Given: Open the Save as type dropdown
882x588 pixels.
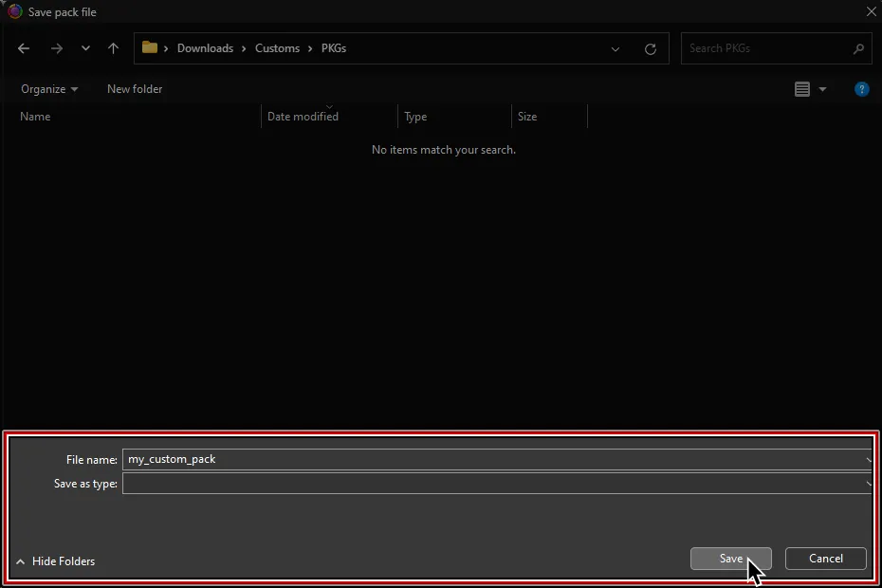Looking at the screenshot, I should pos(869,484).
